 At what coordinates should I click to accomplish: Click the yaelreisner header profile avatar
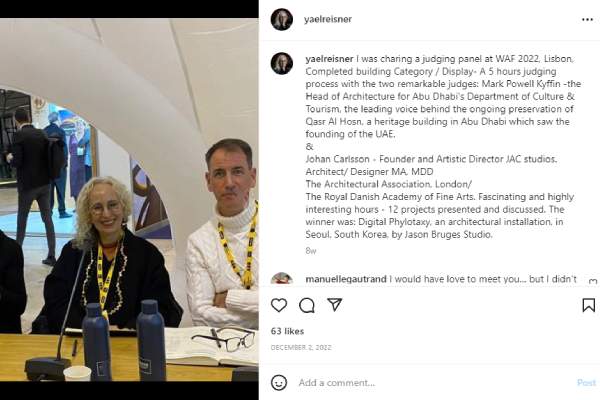tap(282, 19)
